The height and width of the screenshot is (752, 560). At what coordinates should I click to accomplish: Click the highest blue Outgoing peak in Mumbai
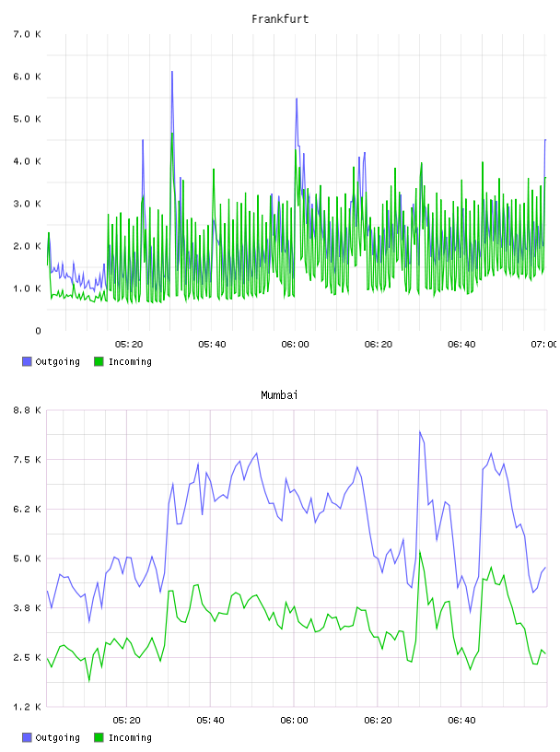point(420,432)
